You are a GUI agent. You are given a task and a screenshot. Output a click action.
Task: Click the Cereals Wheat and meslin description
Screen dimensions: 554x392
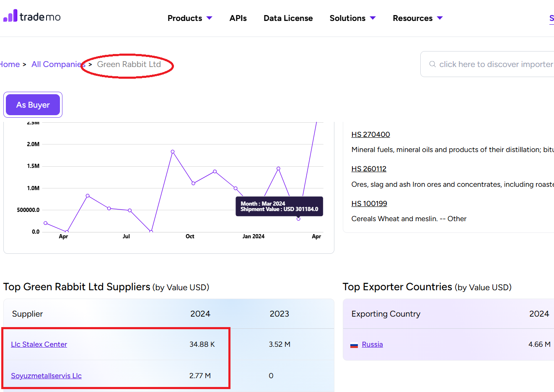(x=409, y=219)
